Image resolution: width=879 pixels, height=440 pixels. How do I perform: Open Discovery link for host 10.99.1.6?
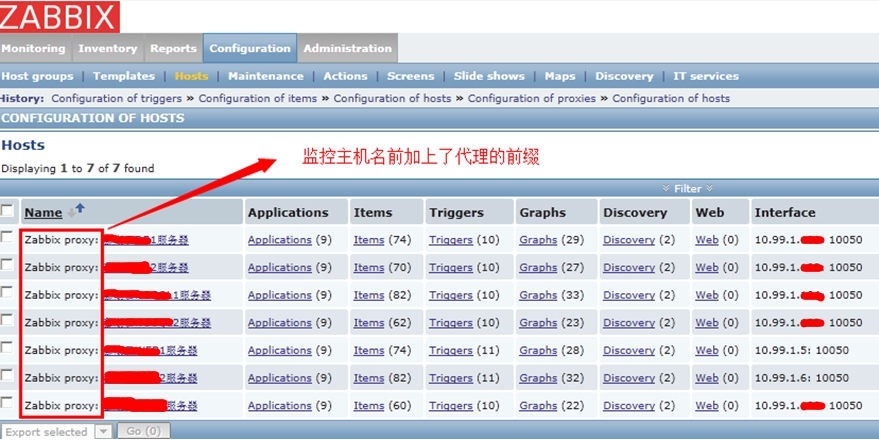(x=629, y=378)
